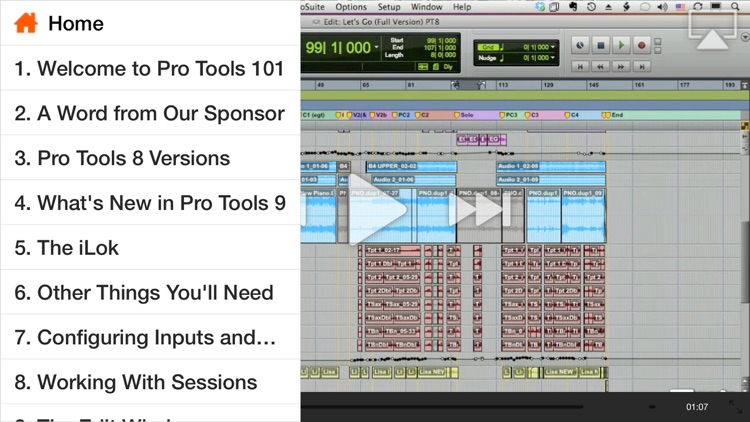Open chapter 6 Other Things You'll Need
Image resolution: width=750 pixels, height=422 pixels.
150,292
